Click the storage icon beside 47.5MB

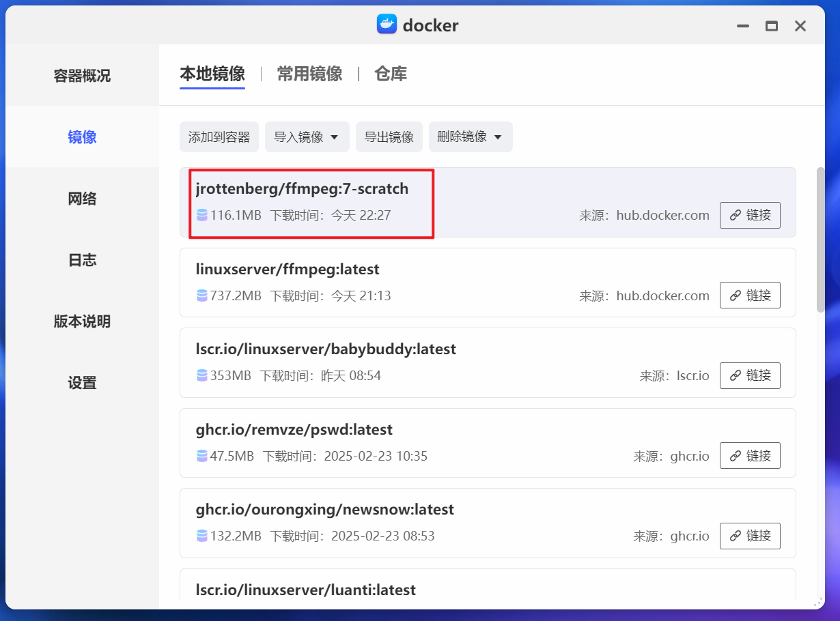[201, 456]
